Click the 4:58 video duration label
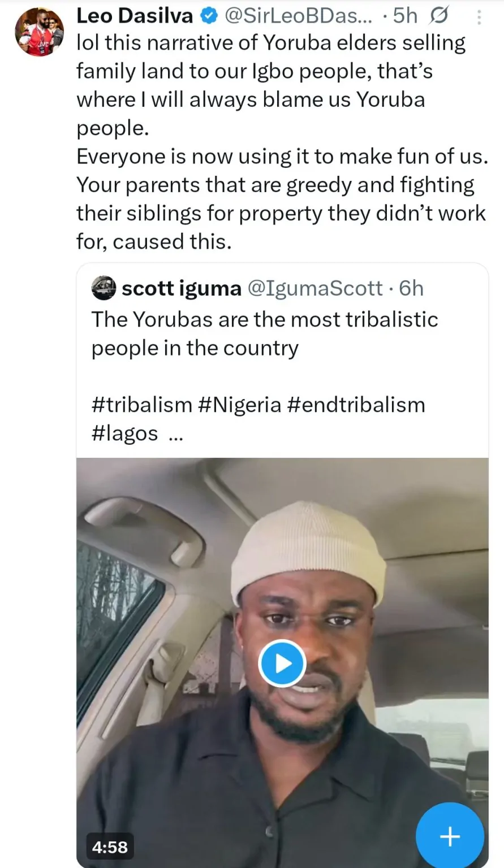 [110, 847]
